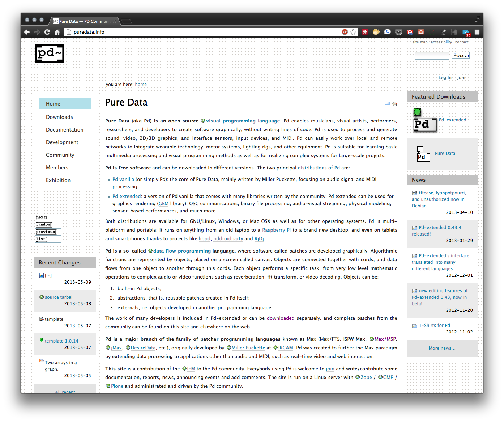Click the pd~ site logo
The height and width of the screenshot is (422, 504).
pyautogui.click(x=50, y=53)
